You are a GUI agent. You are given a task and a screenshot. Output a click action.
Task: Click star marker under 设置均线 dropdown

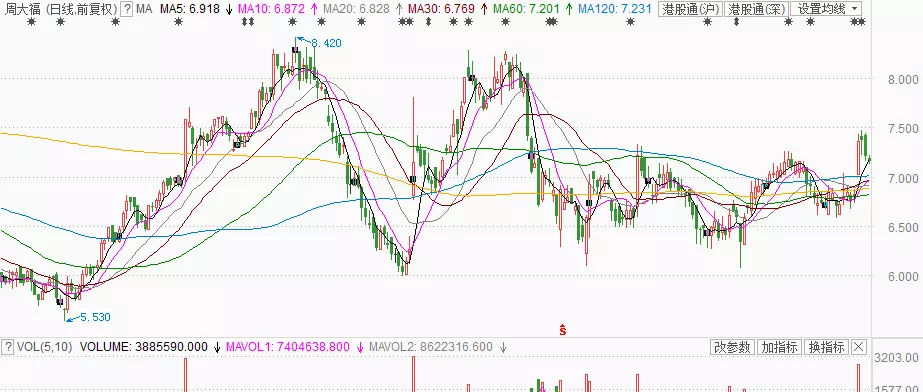(x=810, y=22)
